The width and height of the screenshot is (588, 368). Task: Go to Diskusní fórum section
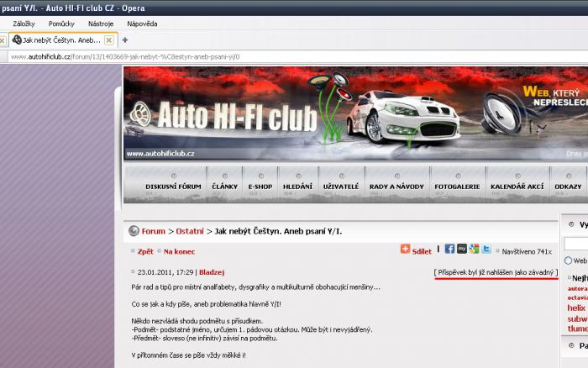click(173, 186)
